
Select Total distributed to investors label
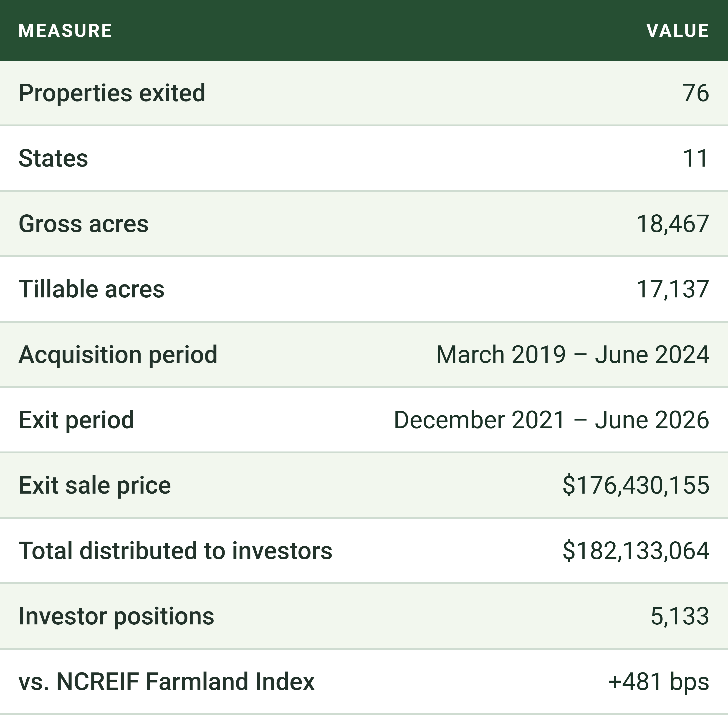click(x=175, y=551)
